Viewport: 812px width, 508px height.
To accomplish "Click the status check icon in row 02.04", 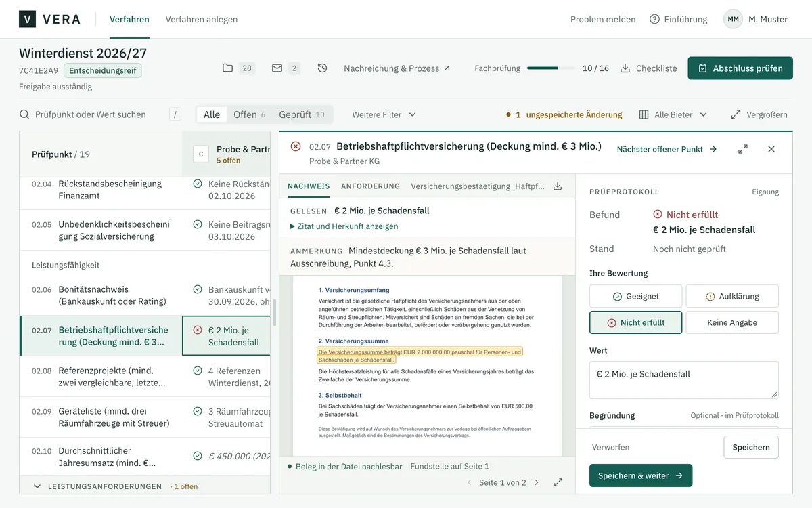I will tap(198, 184).
